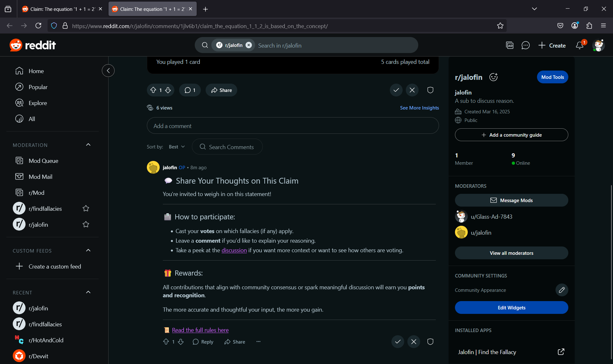Open the chat bubble icon in header
613x364 pixels.
coord(526,46)
